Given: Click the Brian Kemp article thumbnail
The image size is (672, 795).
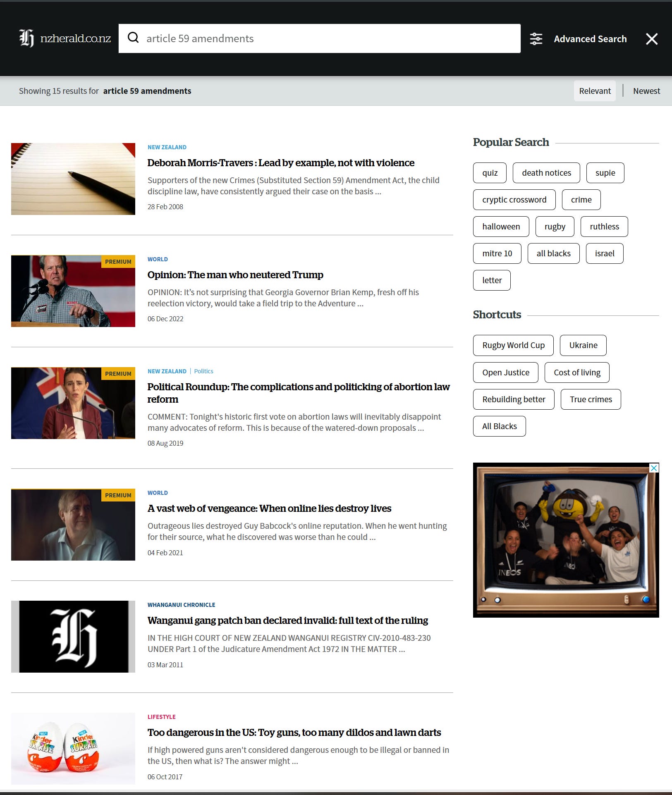Looking at the screenshot, I should pos(73,291).
